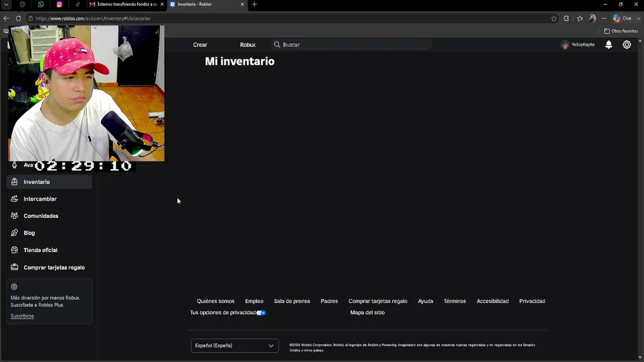The height and width of the screenshot is (362, 644).
Task: Open Tus opciones de privacidad link
Action: pyautogui.click(x=227, y=313)
